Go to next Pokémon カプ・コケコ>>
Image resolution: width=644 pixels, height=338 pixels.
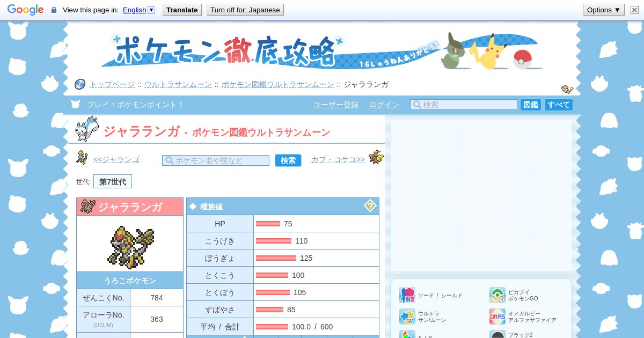pyautogui.click(x=338, y=160)
